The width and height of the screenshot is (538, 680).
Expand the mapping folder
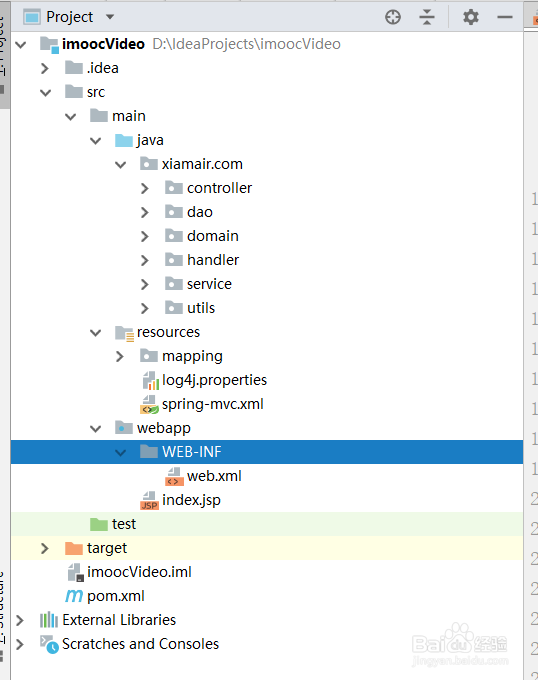pyautogui.click(x=120, y=356)
